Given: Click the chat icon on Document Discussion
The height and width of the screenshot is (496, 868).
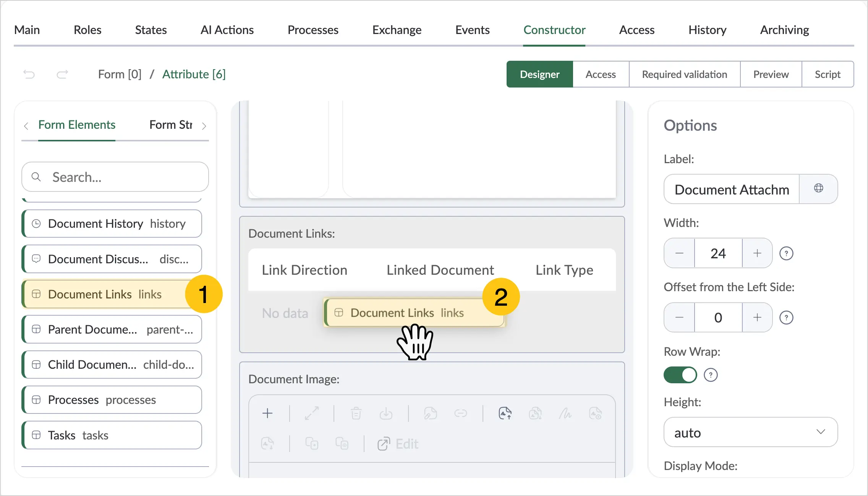Looking at the screenshot, I should click(x=36, y=259).
